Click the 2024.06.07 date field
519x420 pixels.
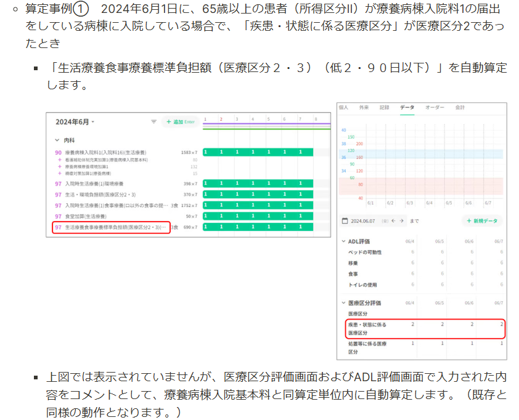click(363, 221)
